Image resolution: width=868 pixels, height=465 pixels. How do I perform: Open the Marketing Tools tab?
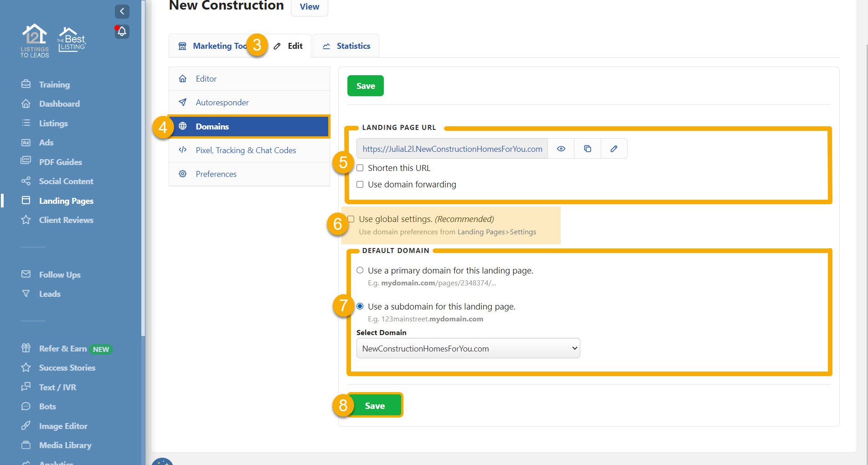tap(214, 46)
